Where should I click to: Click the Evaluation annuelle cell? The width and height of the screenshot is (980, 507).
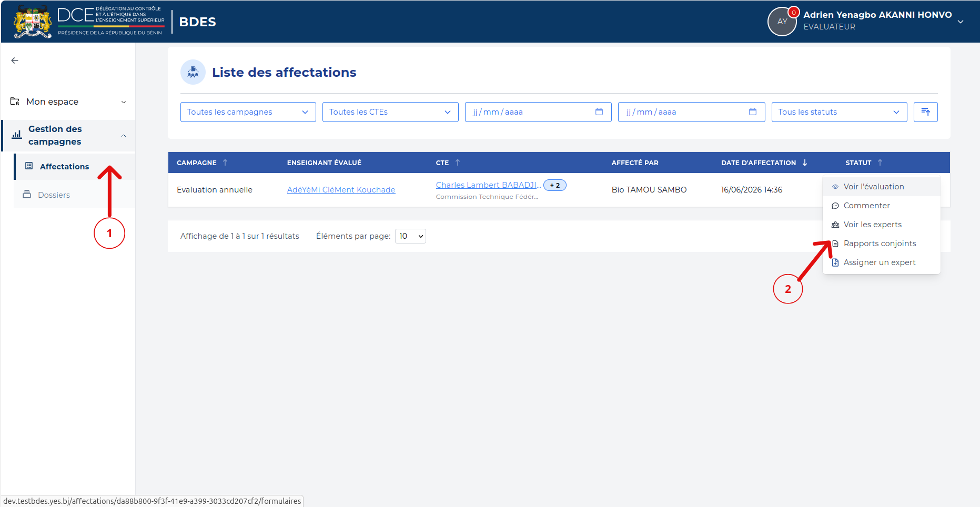click(215, 190)
